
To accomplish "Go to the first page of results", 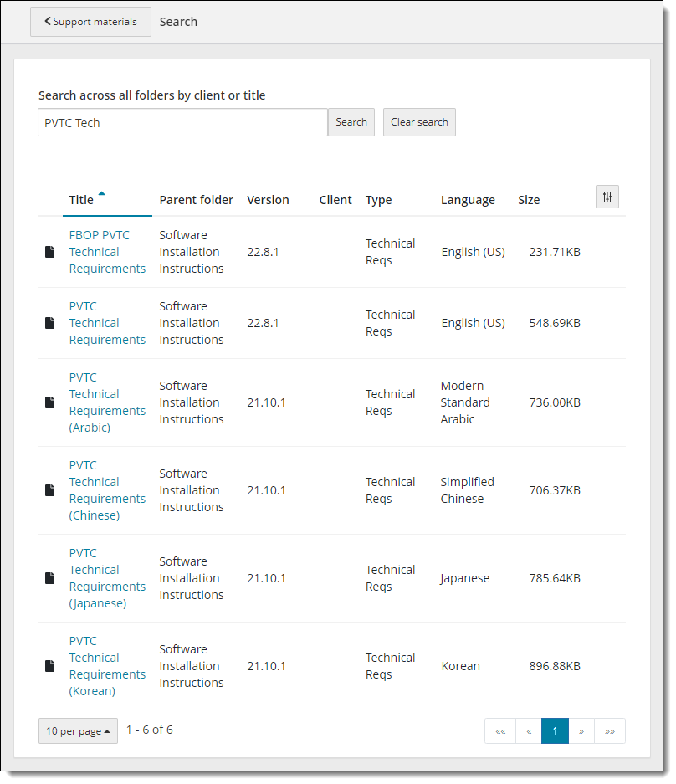I will pos(500,730).
